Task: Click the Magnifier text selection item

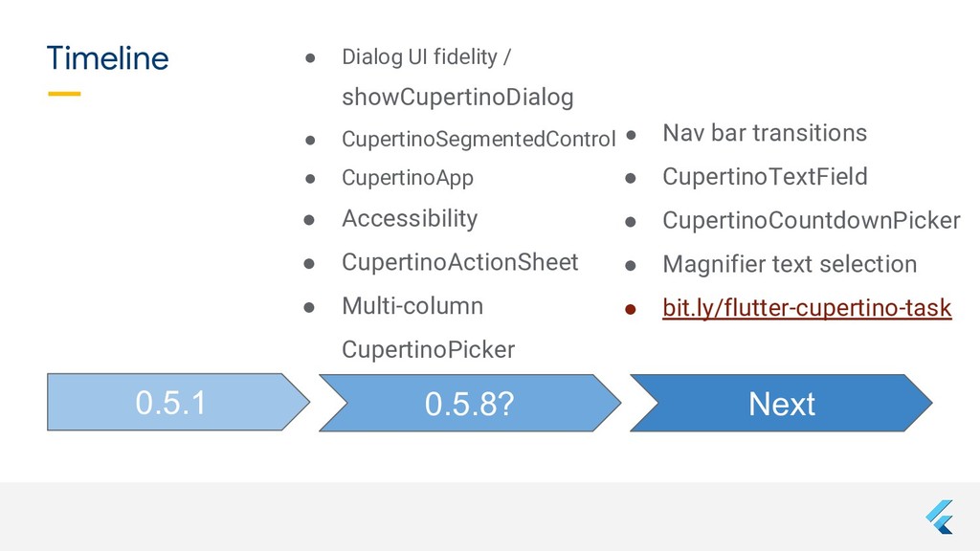Action: pos(789,264)
